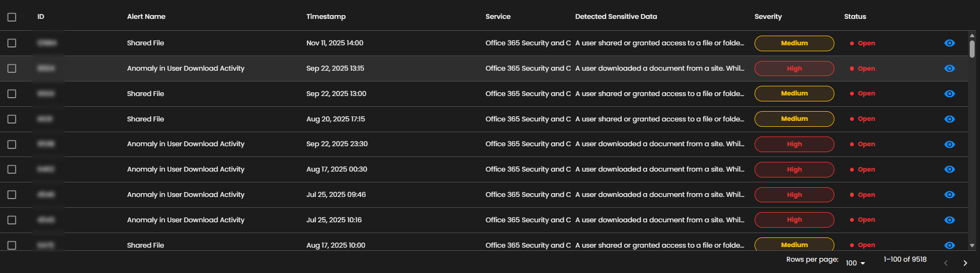This screenshot has height=273, width=980.
Task: Click the High severity badge at 13:15
Action: [x=794, y=69]
